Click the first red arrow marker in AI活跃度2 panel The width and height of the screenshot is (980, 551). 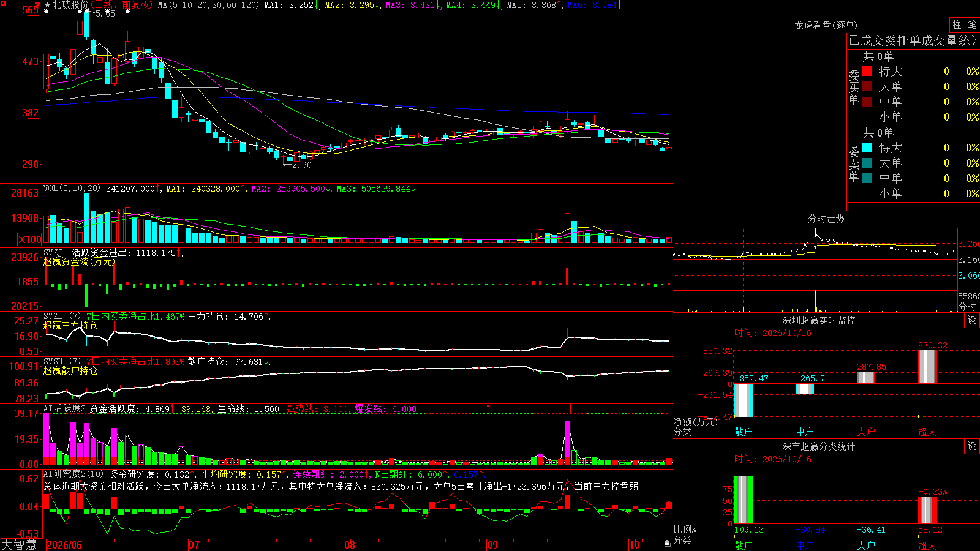click(x=488, y=408)
